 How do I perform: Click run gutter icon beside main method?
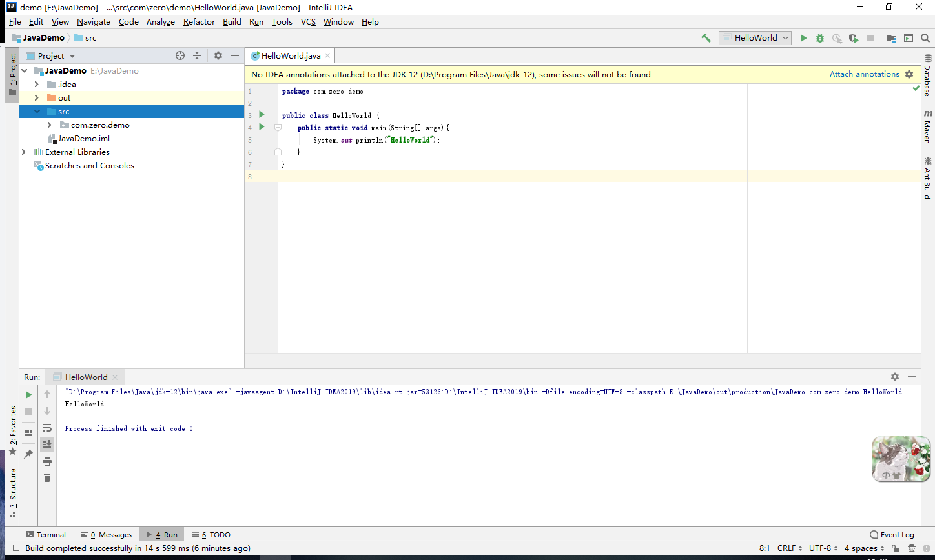[x=262, y=126]
